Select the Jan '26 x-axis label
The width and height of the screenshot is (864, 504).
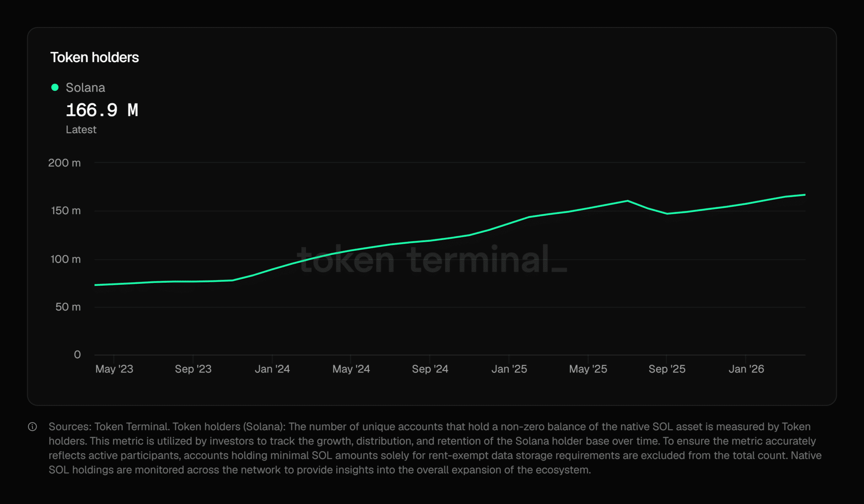746,369
